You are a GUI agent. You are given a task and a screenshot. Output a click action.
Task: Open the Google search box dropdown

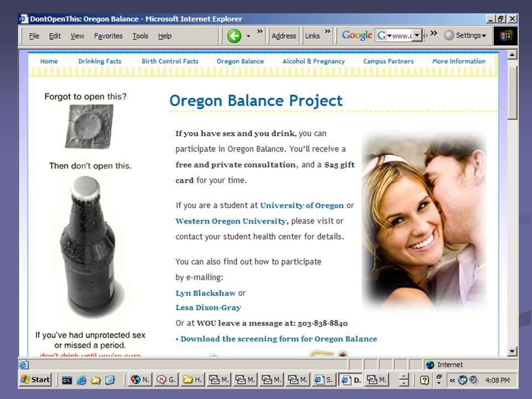tap(417, 35)
